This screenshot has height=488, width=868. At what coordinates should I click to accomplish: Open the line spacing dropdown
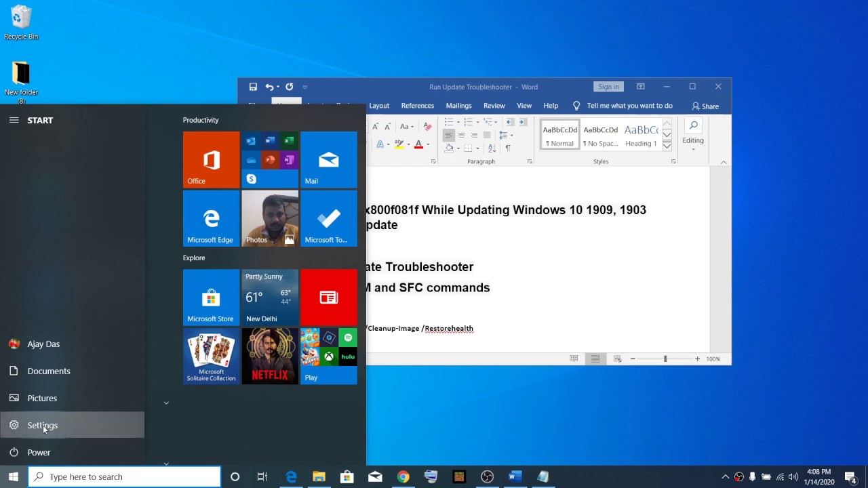tap(504, 135)
